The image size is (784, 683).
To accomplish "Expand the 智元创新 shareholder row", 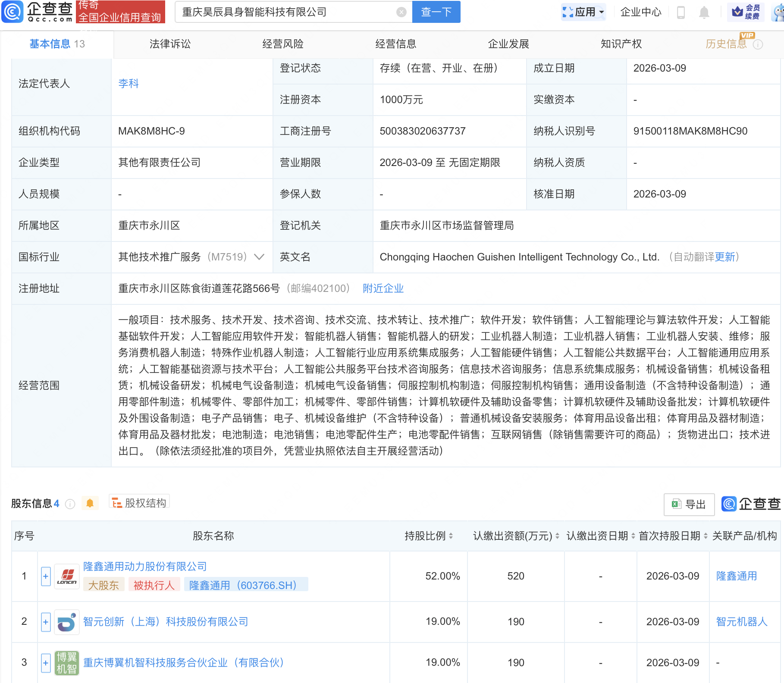I will [46, 622].
